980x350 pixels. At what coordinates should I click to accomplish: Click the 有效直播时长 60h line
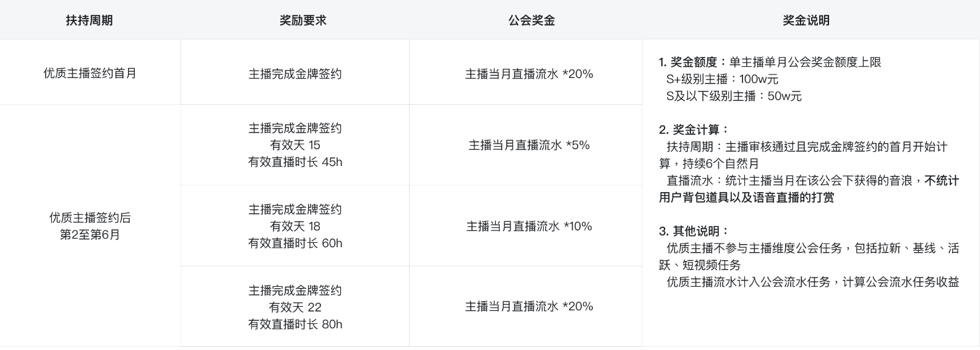pos(295,243)
